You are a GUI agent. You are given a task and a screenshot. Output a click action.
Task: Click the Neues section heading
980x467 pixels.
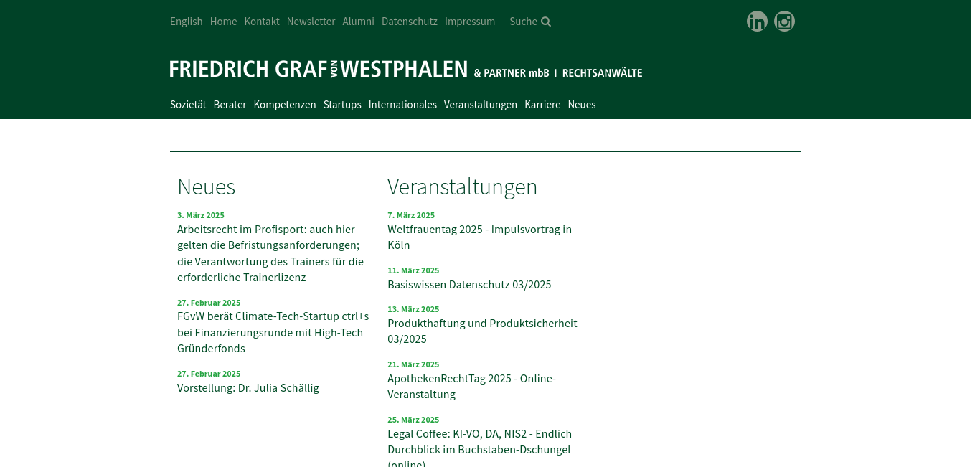click(x=207, y=187)
